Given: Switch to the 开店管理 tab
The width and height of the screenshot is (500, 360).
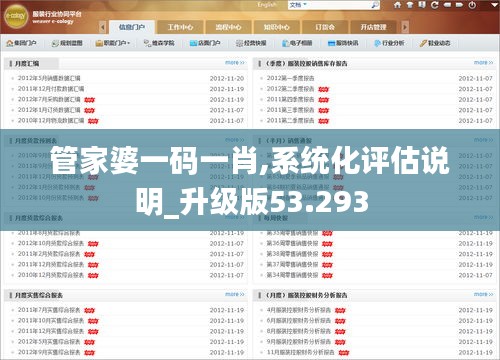Looking at the screenshot, I should point(373,27).
